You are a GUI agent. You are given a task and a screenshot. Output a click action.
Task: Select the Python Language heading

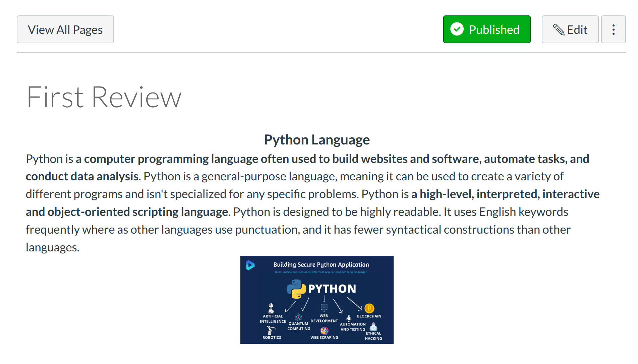click(317, 140)
